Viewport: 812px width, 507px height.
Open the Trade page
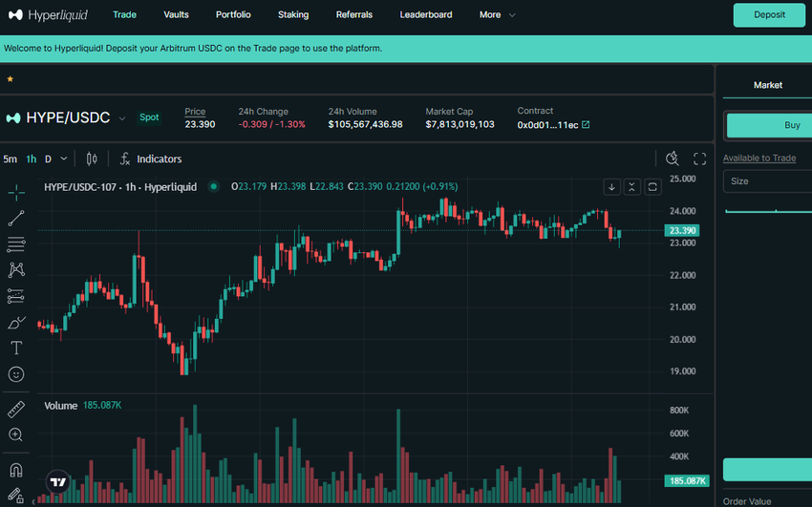coord(125,15)
